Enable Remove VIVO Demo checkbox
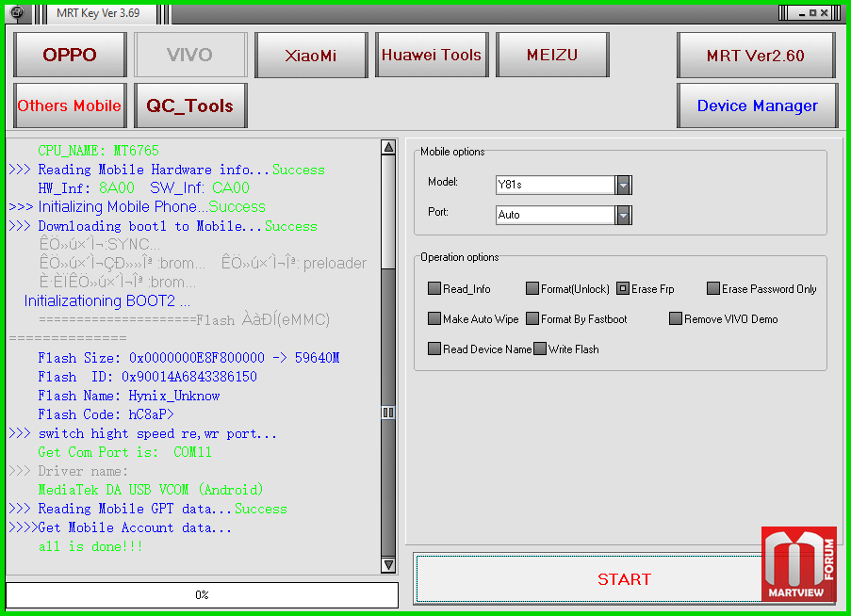The image size is (851, 616). pyautogui.click(x=676, y=318)
